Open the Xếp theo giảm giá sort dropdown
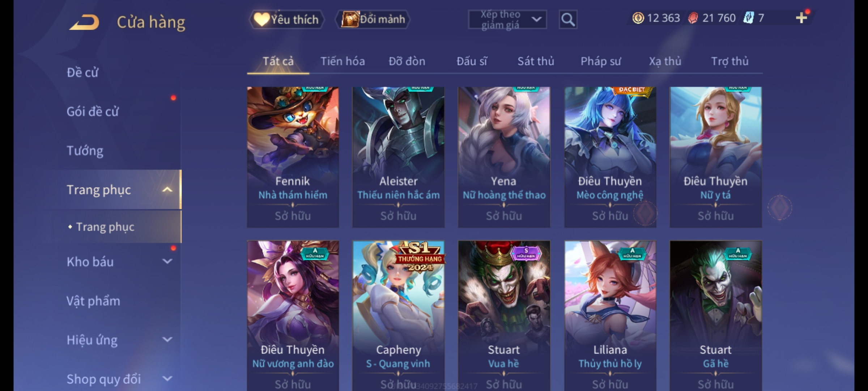Viewport: 868px width, 391px height. (507, 20)
